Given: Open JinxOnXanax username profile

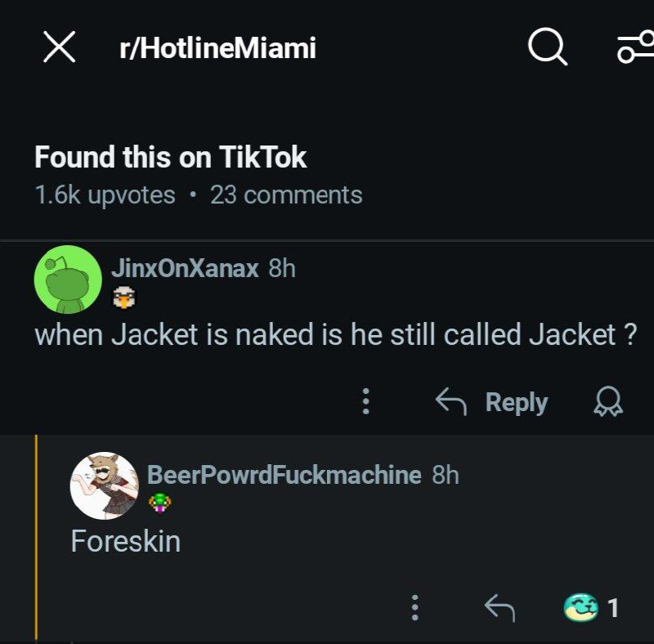Looking at the screenshot, I should coord(185,268).
